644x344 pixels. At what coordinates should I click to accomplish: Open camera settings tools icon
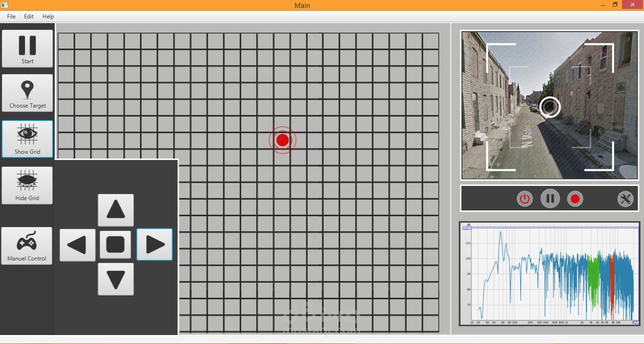pyautogui.click(x=626, y=199)
